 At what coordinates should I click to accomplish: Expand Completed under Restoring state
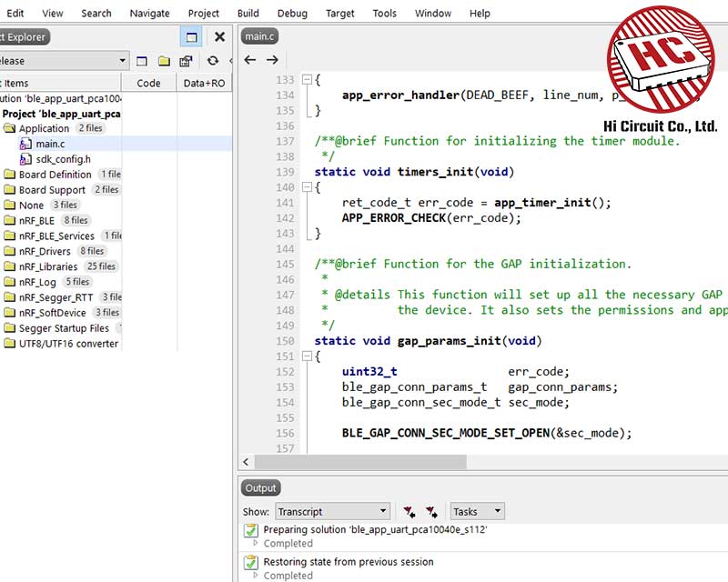(255, 575)
